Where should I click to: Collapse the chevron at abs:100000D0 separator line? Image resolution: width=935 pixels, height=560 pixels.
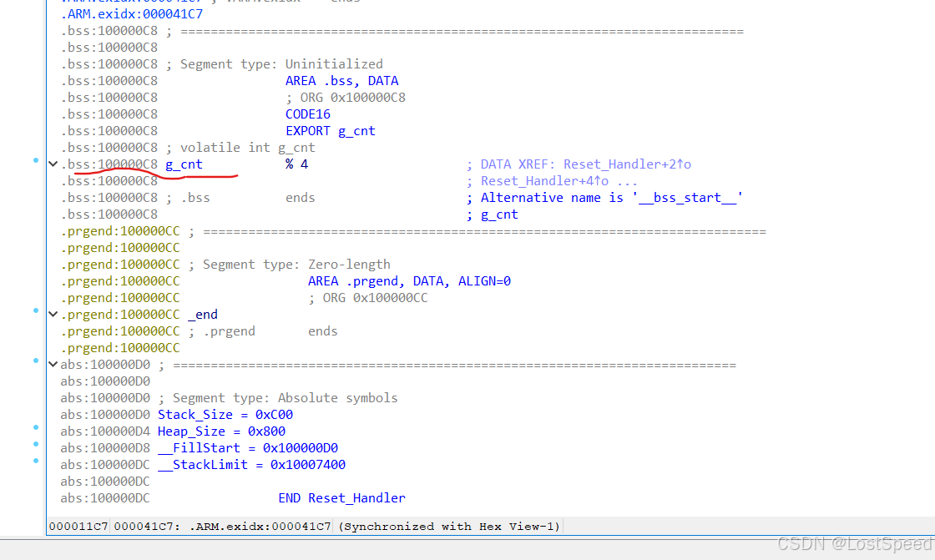53,365
